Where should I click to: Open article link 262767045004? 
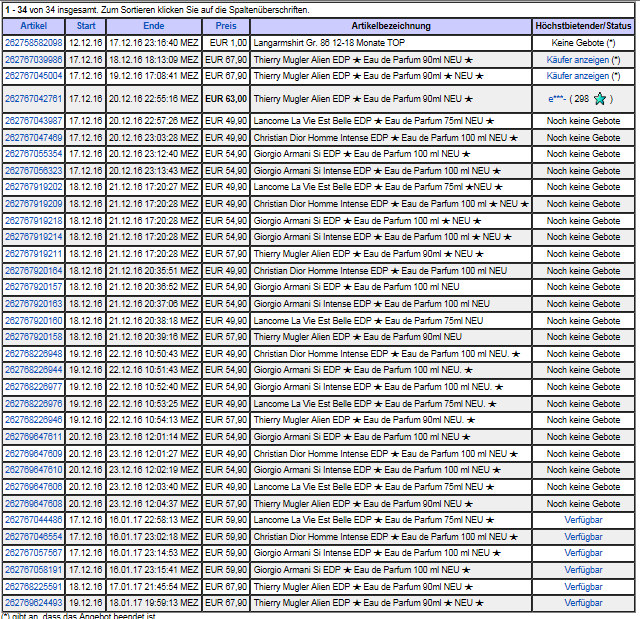click(33, 76)
